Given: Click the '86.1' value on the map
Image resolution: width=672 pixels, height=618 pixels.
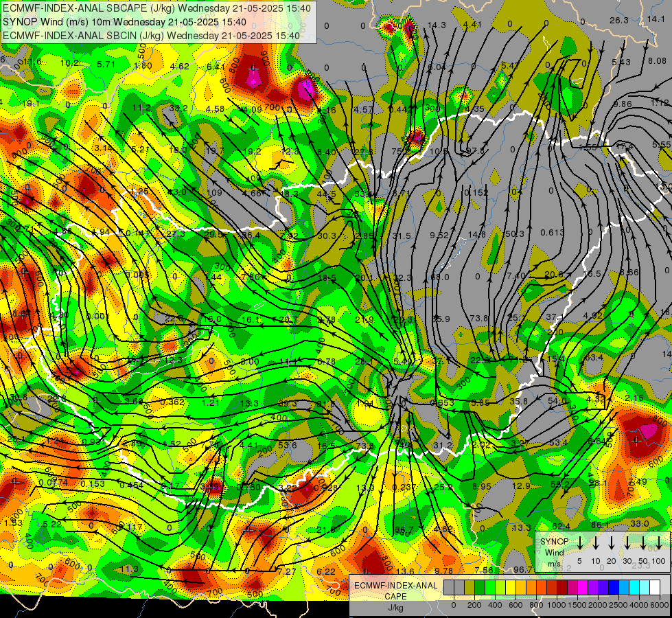Looking at the screenshot, I should pyautogui.click(x=600, y=525).
